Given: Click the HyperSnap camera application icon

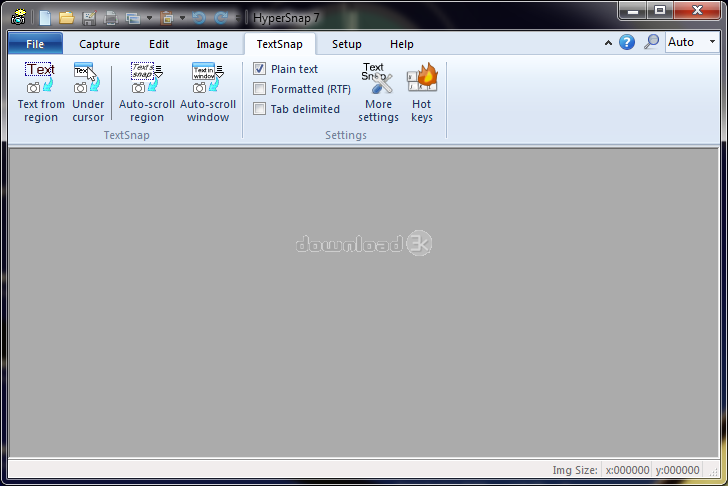Looking at the screenshot, I should (x=18, y=17).
